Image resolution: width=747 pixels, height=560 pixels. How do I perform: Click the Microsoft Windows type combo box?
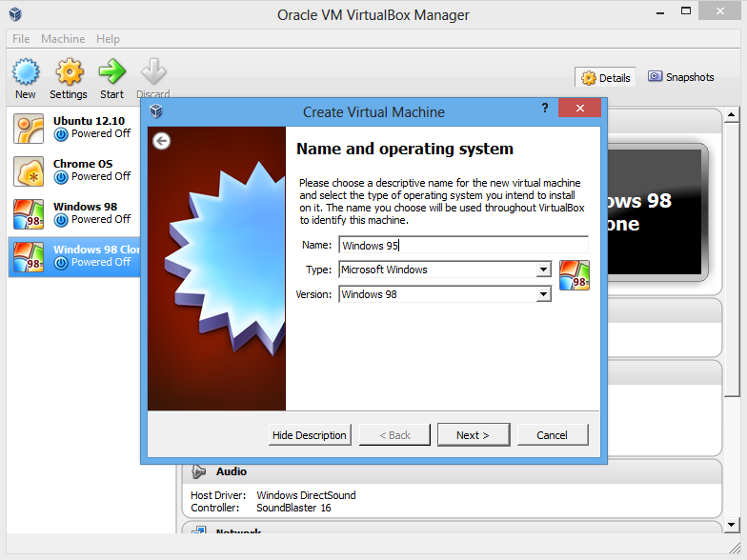[x=445, y=270]
